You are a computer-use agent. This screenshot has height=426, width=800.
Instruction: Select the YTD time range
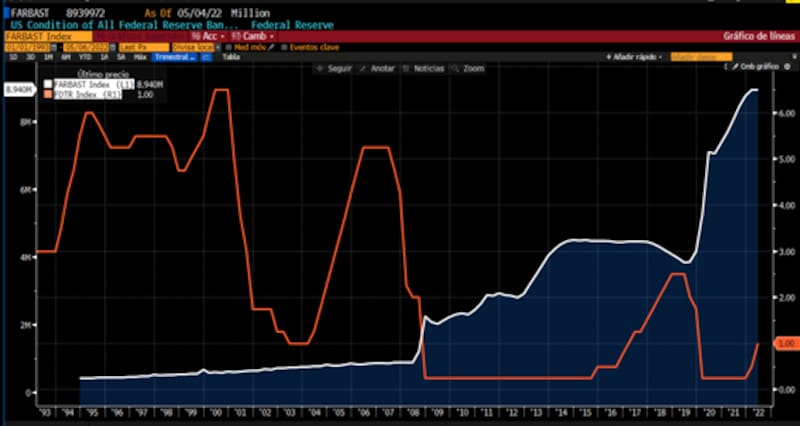click(x=84, y=58)
